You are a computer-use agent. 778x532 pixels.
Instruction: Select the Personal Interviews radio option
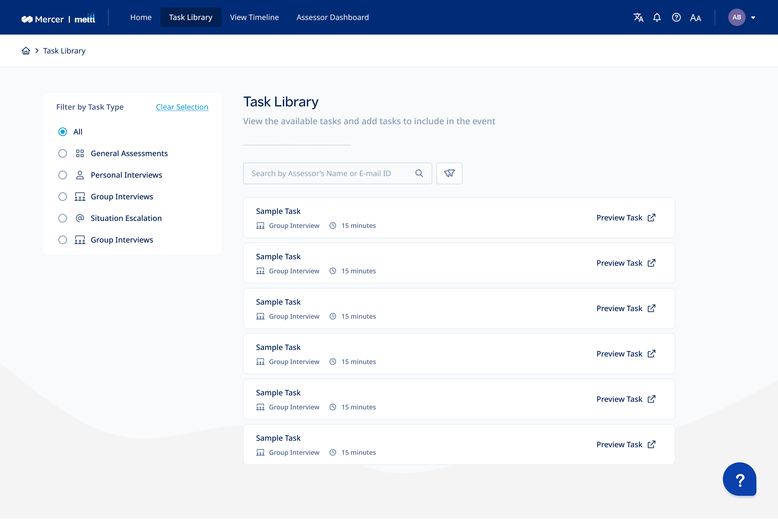(x=63, y=175)
